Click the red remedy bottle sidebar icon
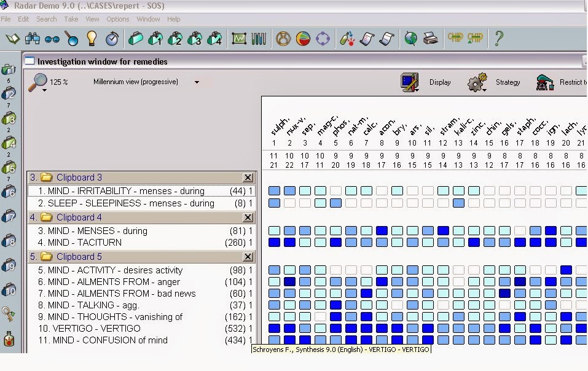The height and width of the screenshot is (371, 588). point(9,338)
